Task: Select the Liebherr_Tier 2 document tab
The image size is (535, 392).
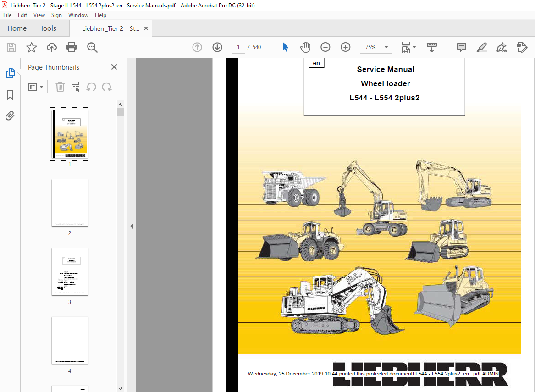Action: [110, 29]
